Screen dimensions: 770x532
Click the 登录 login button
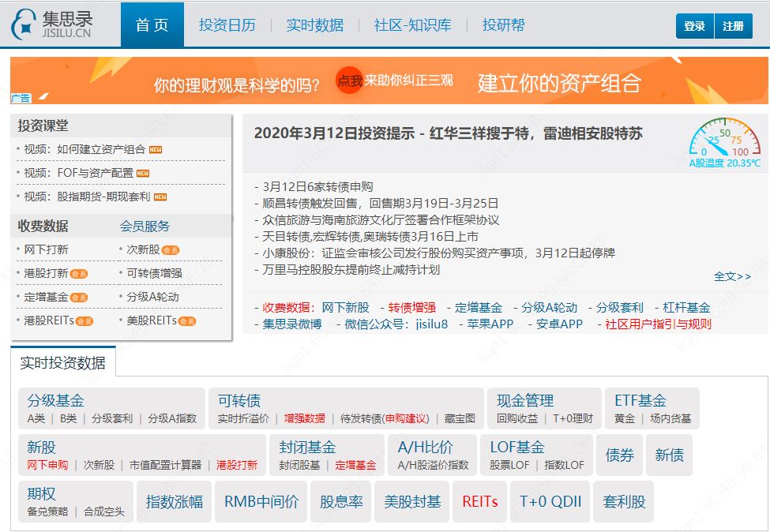(x=694, y=26)
